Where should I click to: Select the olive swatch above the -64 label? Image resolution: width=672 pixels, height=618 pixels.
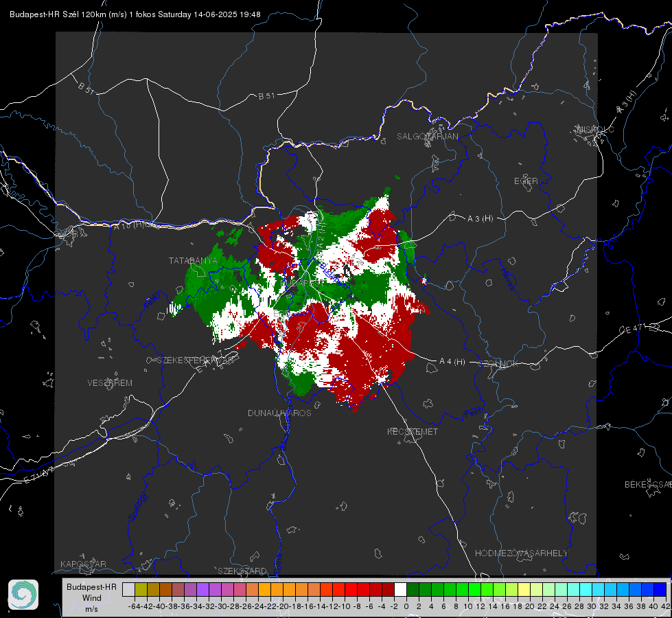(141, 590)
